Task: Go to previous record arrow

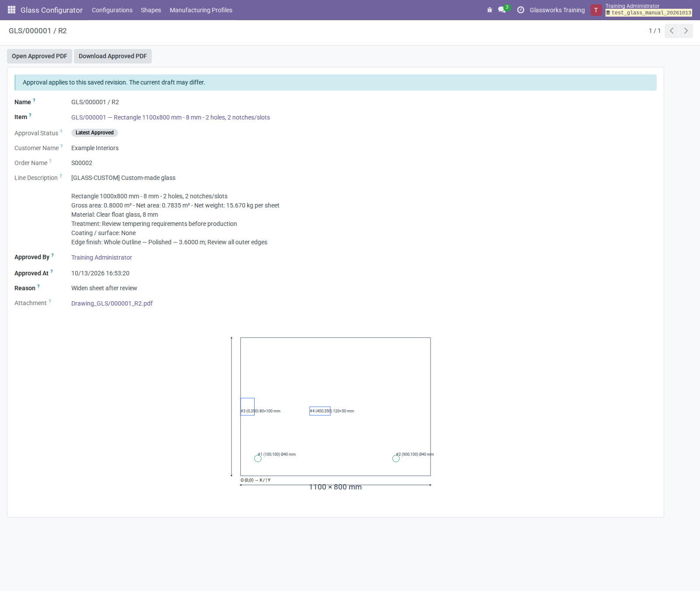Action: tap(672, 31)
